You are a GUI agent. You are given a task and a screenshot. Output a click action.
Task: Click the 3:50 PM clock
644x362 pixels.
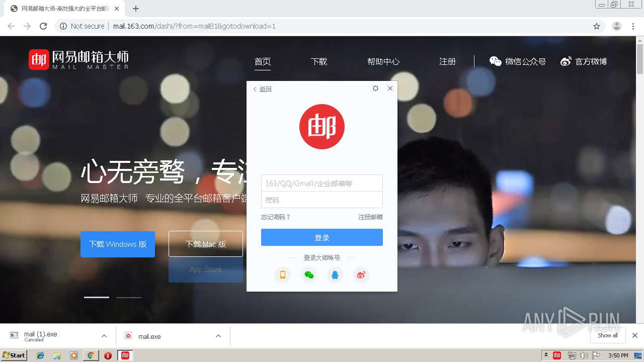[x=618, y=355]
